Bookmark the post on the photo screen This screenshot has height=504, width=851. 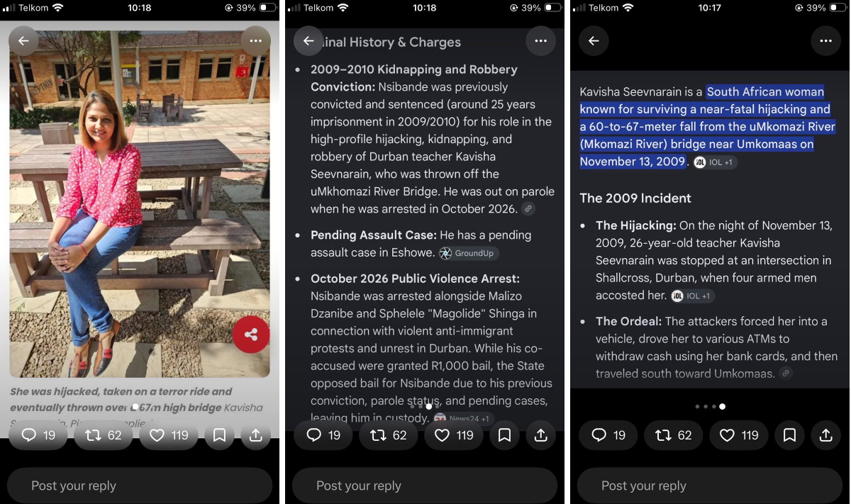(220, 435)
